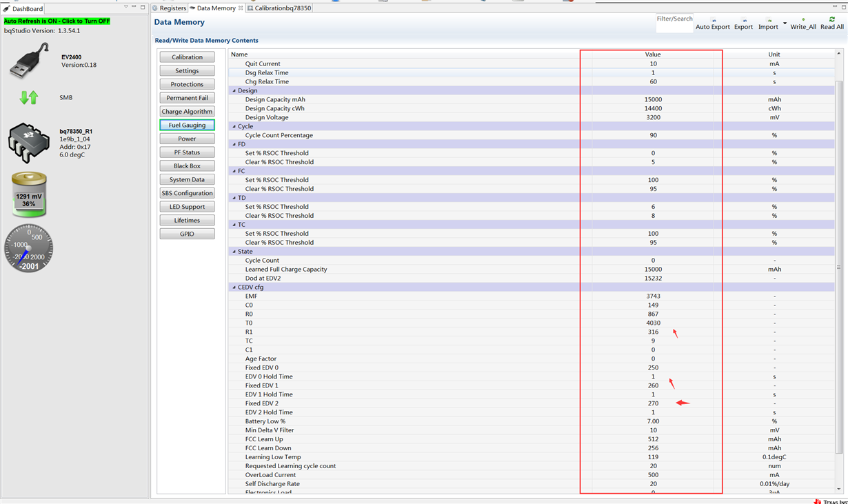Open the System Data section
This screenshot has width=848, height=504.
pos(187,179)
